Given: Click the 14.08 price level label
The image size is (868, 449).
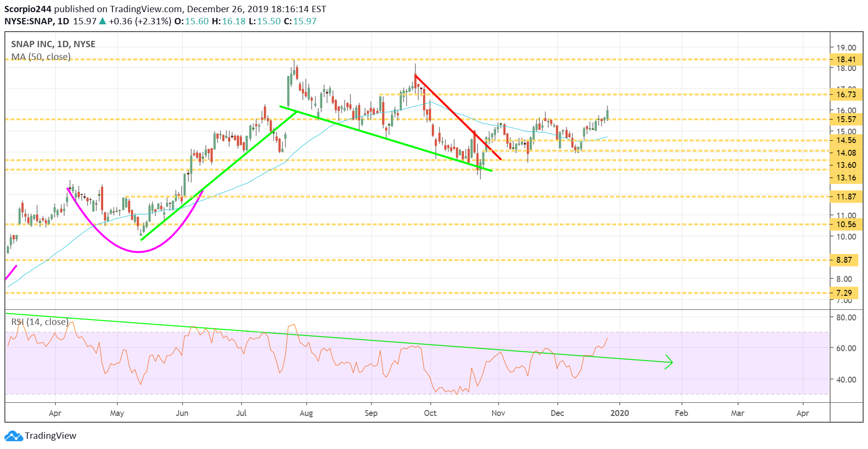Looking at the screenshot, I should (x=846, y=153).
